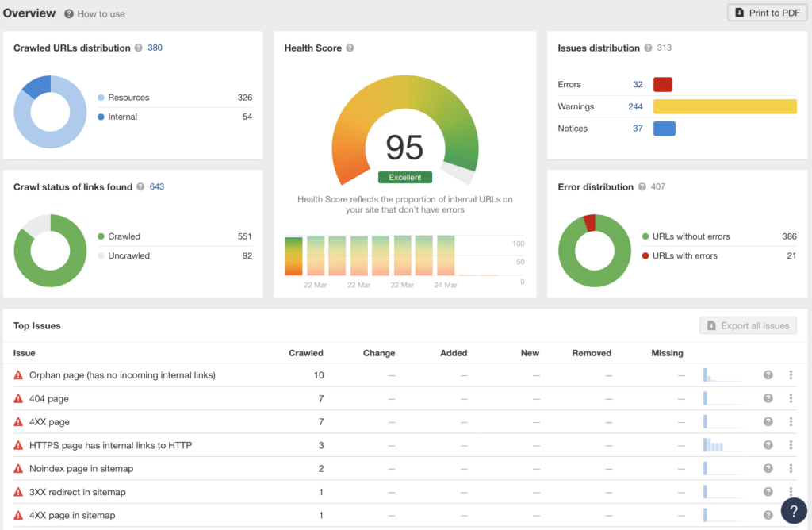Click the Crawl status of links help icon
The height and width of the screenshot is (530, 812).
140,186
